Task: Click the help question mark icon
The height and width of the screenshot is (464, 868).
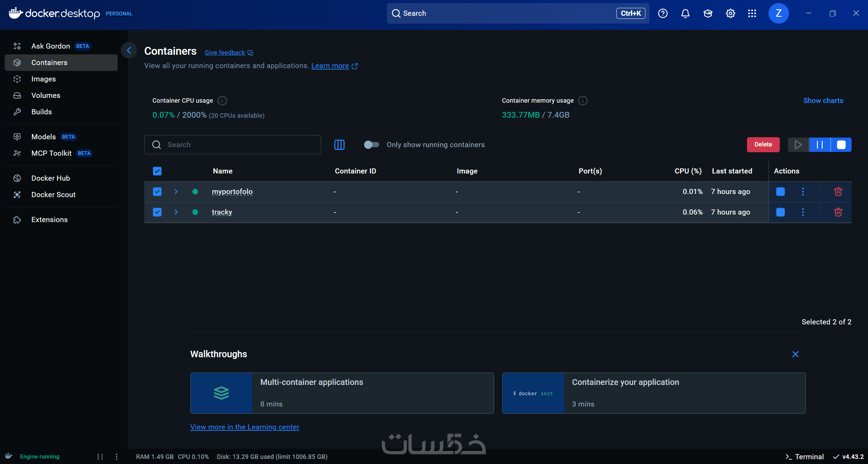Action: [663, 13]
